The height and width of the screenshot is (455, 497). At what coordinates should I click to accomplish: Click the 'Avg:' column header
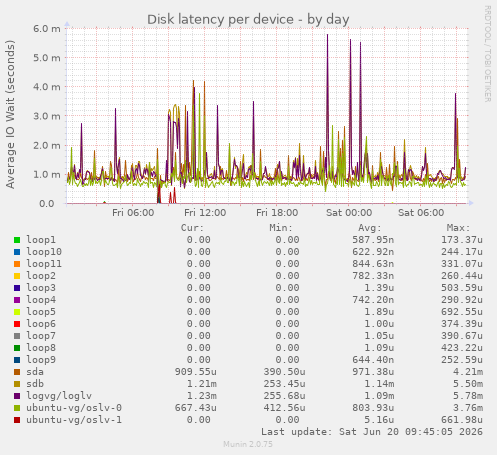(370, 228)
